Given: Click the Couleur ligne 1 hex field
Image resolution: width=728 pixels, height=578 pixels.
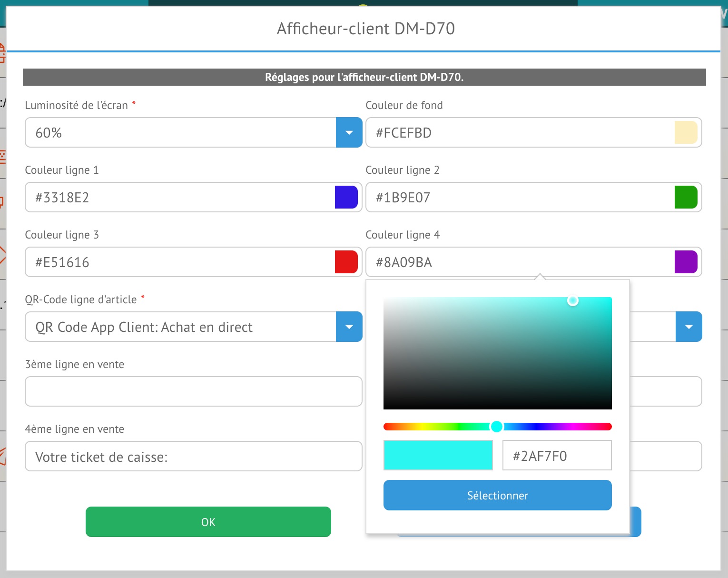Looking at the screenshot, I should pyautogui.click(x=181, y=198).
